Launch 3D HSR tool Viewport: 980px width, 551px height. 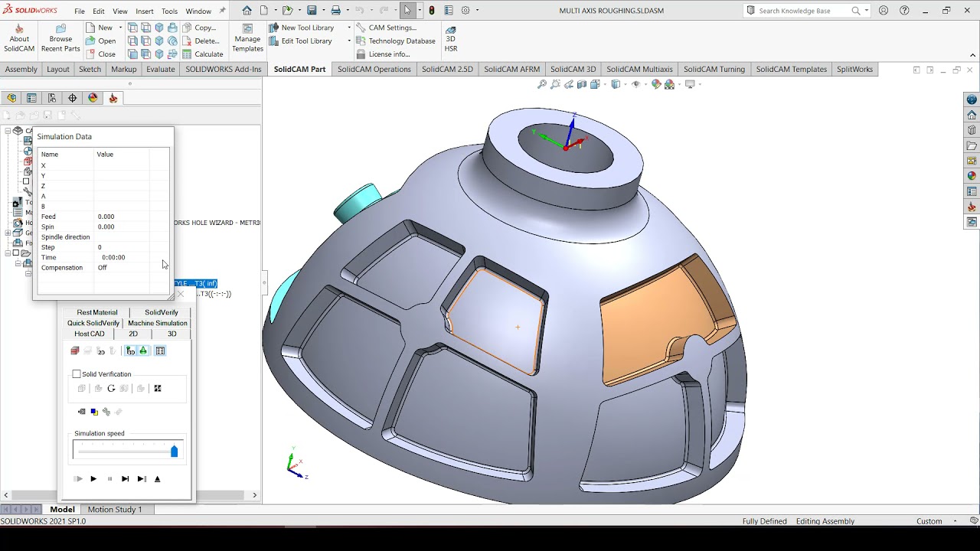pyautogui.click(x=451, y=38)
